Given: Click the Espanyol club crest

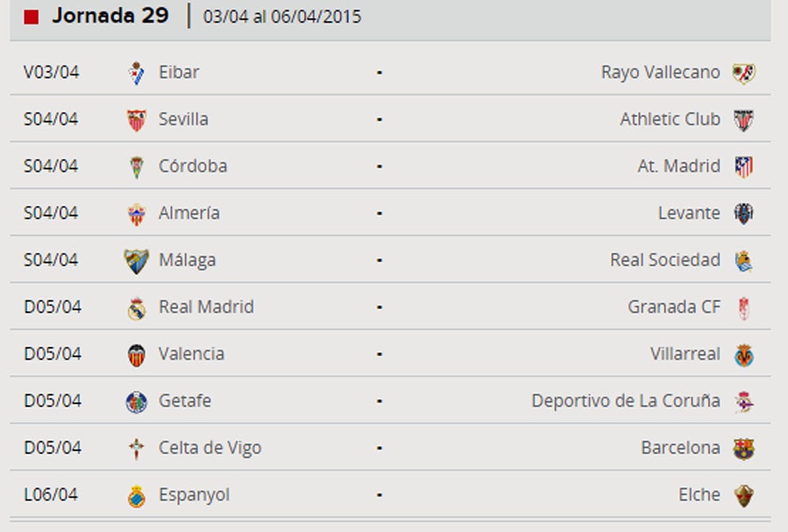Looking at the screenshot, I should [x=137, y=496].
